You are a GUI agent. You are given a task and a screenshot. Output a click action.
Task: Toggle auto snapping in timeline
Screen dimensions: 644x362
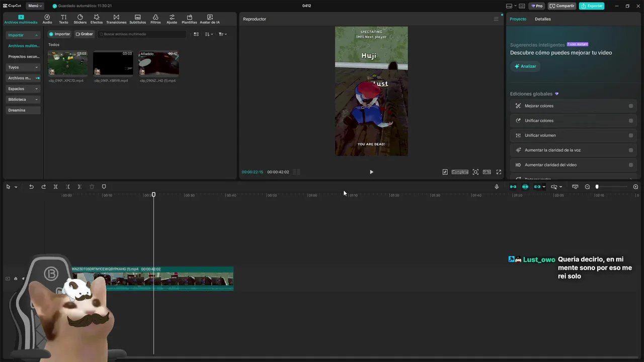pos(525,187)
